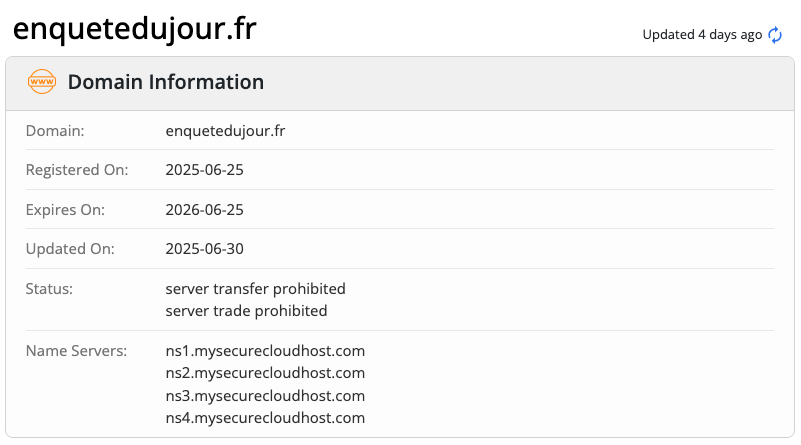Select the domain value enquetedujour.fr
The height and width of the screenshot is (445, 801).
(x=225, y=131)
